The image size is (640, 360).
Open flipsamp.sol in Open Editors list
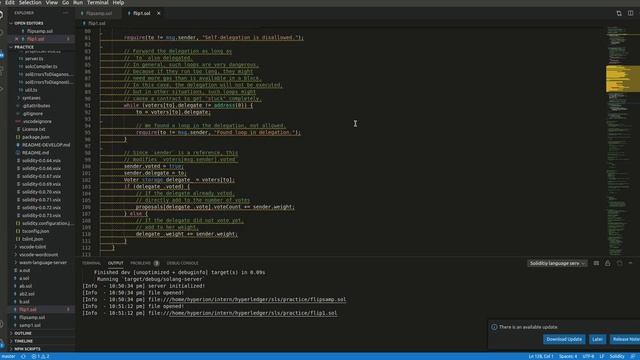[x=40, y=31]
